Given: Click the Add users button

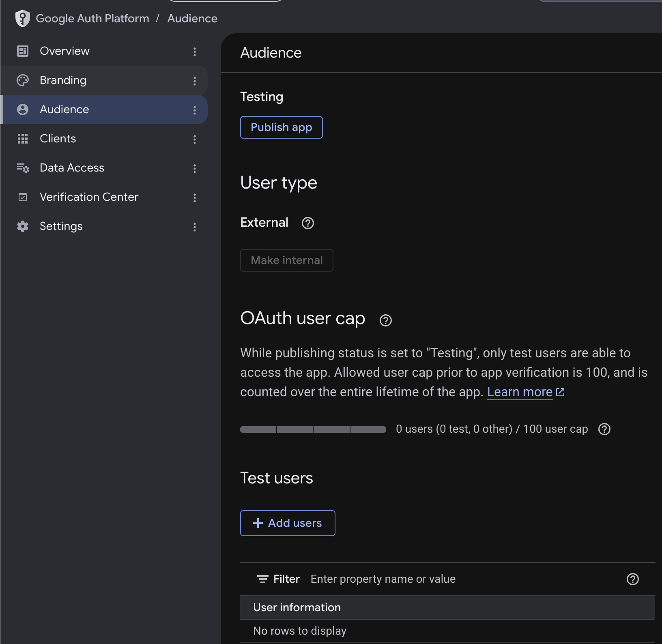Looking at the screenshot, I should click(288, 523).
